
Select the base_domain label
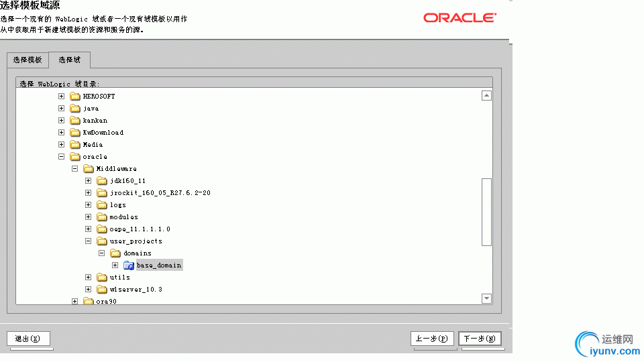159,265
